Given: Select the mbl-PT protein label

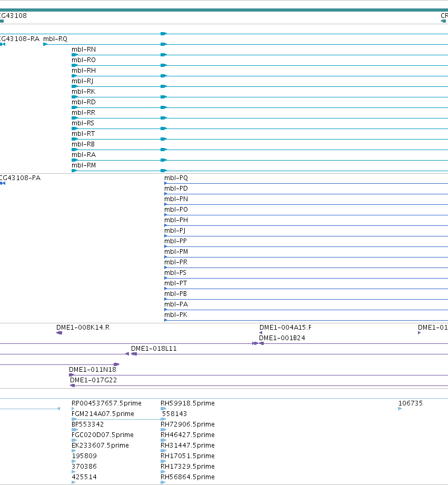Looking at the screenshot, I should pyautogui.click(x=175, y=283).
